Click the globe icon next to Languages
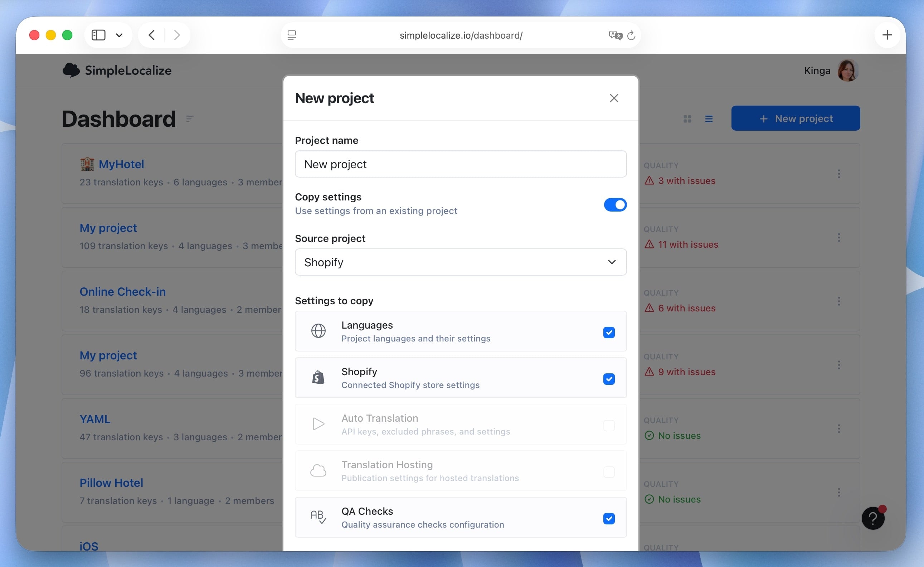The image size is (924, 567). (x=318, y=331)
